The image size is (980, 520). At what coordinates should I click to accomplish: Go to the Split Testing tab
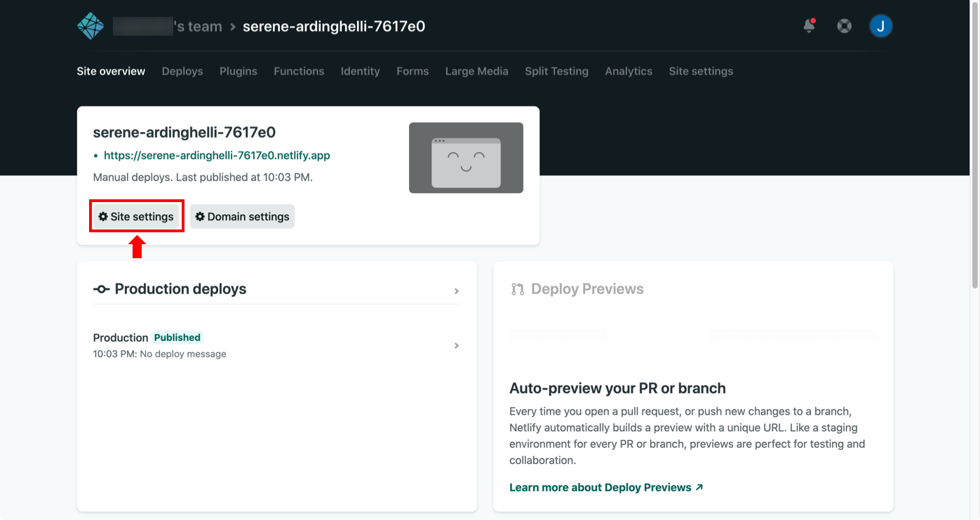point(557,71)
